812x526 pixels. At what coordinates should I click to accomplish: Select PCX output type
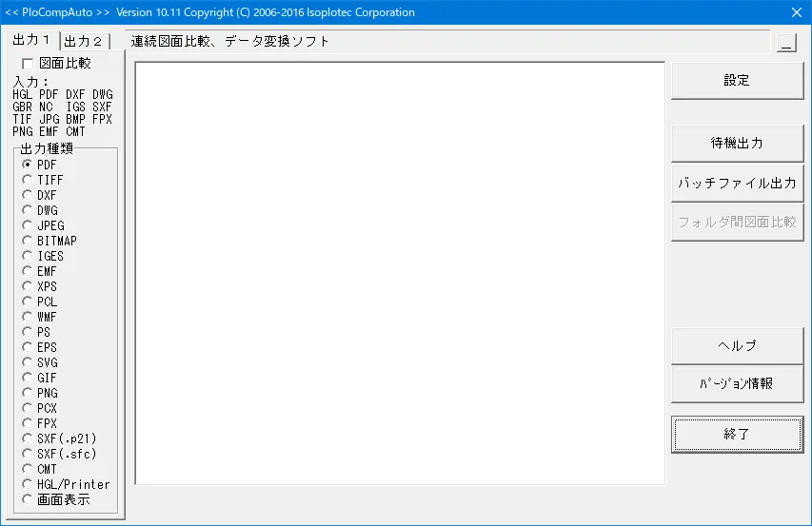pyautogui.click(x=39, y=408)
